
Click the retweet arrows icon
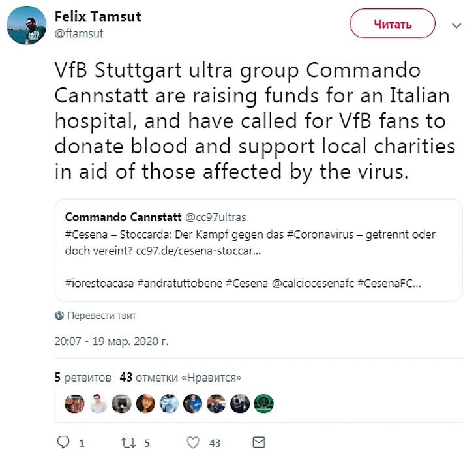pos(128,443)
